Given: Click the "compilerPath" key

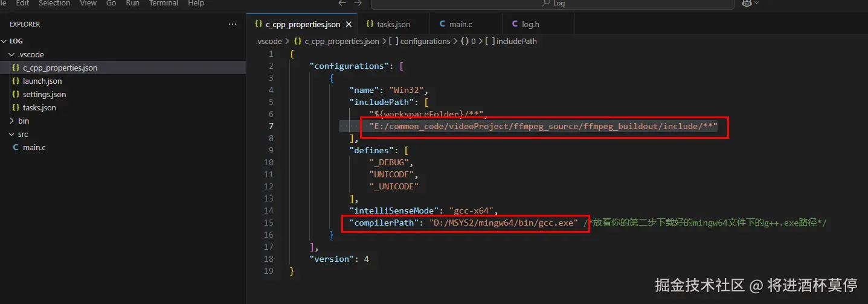Looking at the screenshot, I should tap(384, 223).
